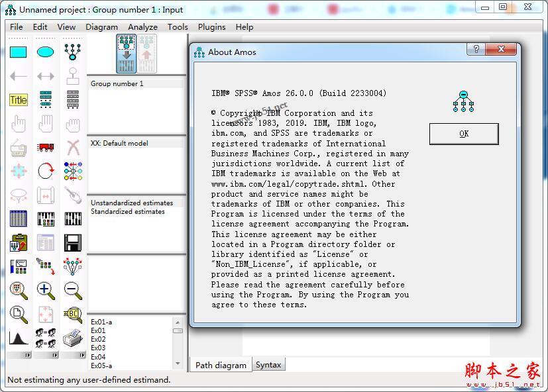This screenshot has height=392, width=548.
Task: Click the About Amos dialog help question button
Action: [476, 49]
